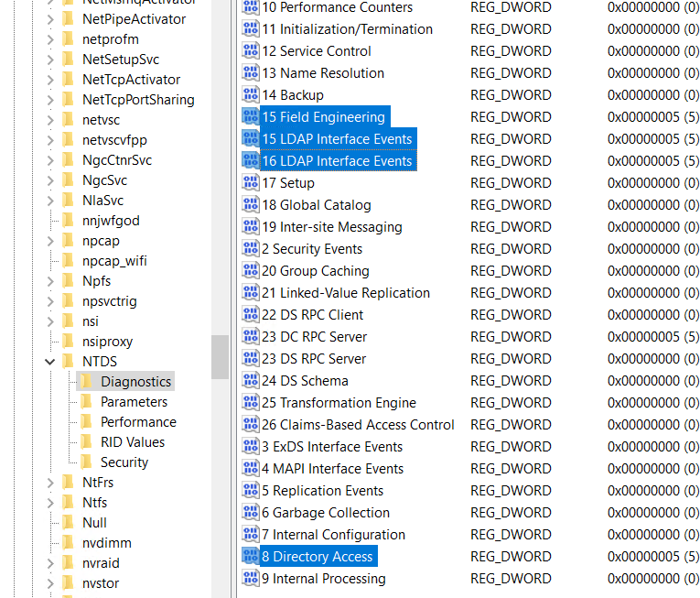Click the 5 Replication Events DWORD icon
This screenshot has width=700, height=598.
point(250,491)
